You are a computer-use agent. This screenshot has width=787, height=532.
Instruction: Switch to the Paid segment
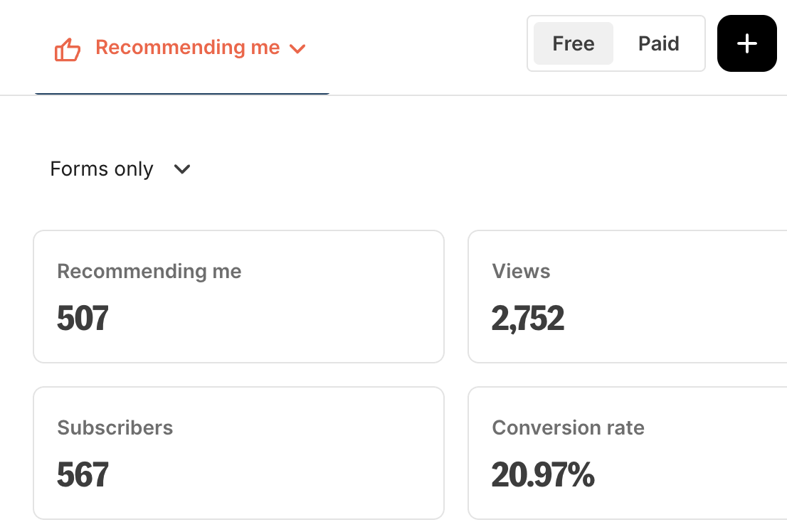(658, 43)
